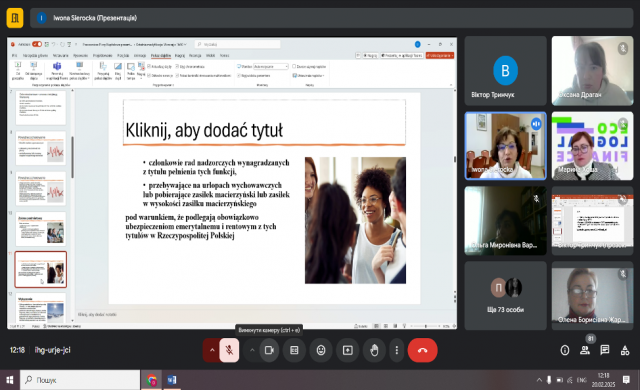The image size is (640, 390).
Task: Click Udostępnianie button in PowerPoint
Action: click(x=440, y=55)
